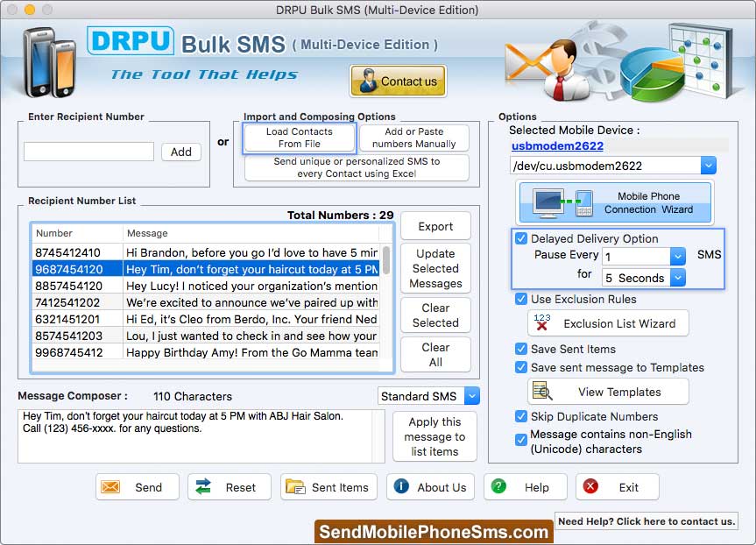This screenshot has height=545, width=756.
Task: Click the Contact us button
Action: click(x=398, y=81)
